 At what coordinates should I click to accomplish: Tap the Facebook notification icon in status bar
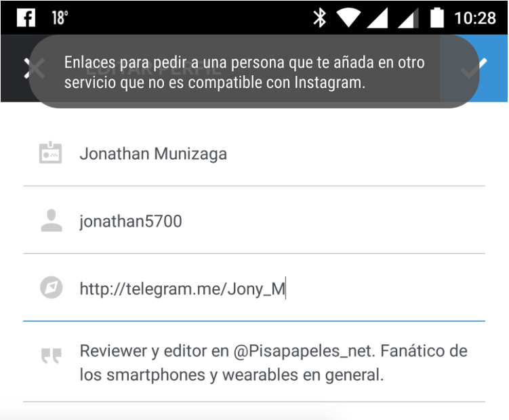point(26,18)
